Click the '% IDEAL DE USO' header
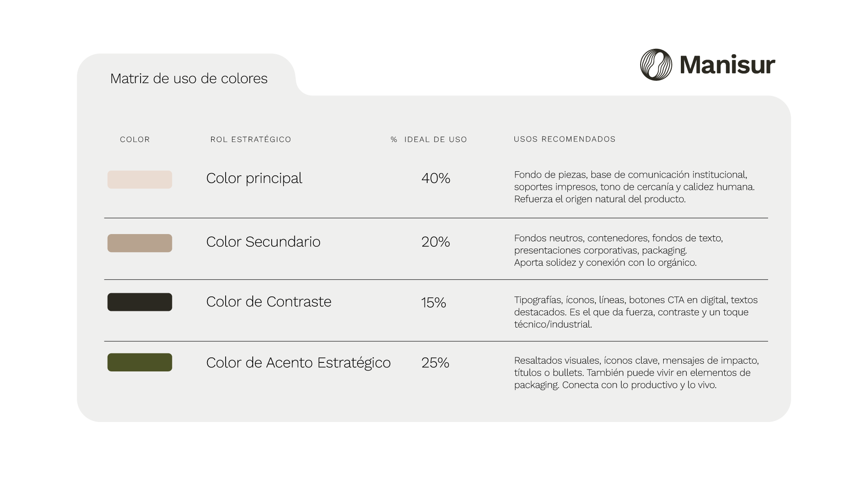Screen dimensions: 868x488 (429, 140)
